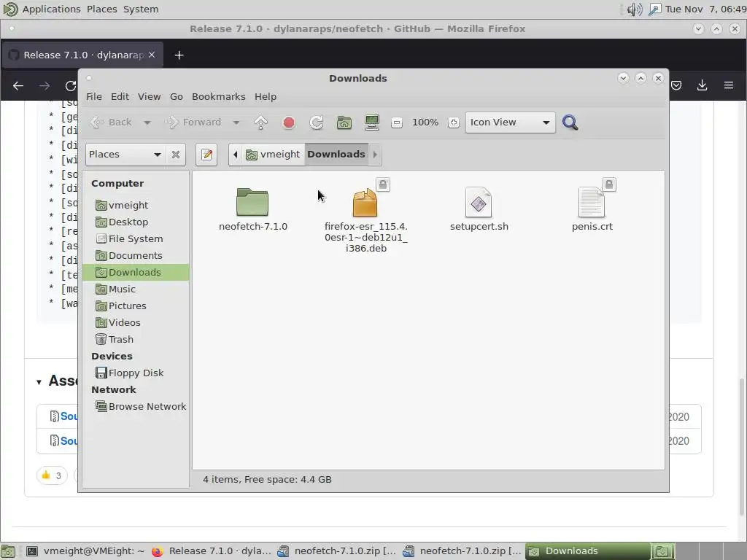Select File System in the sidebar
The height and width of the screenshot is (560, 747).
(136, 238)
